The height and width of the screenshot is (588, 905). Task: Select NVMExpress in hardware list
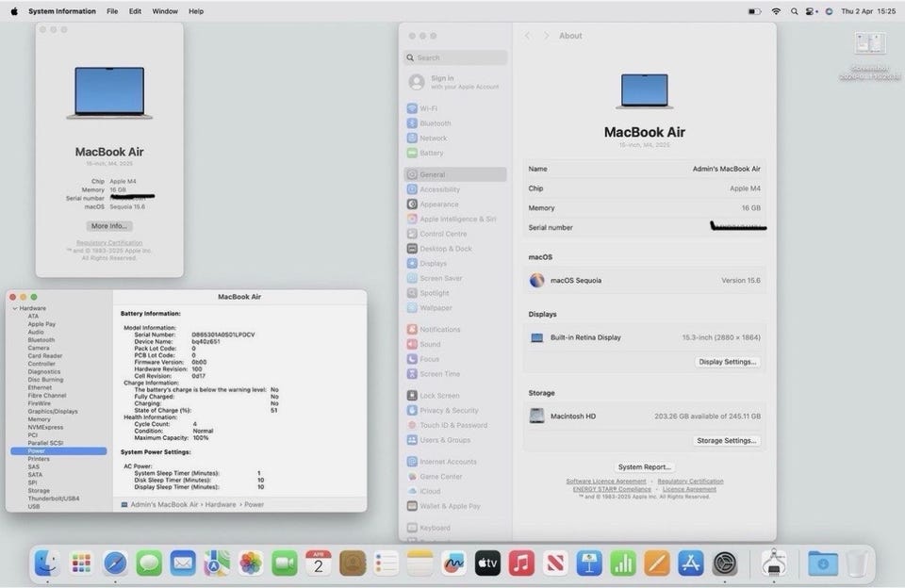click(x=45, y=428)
